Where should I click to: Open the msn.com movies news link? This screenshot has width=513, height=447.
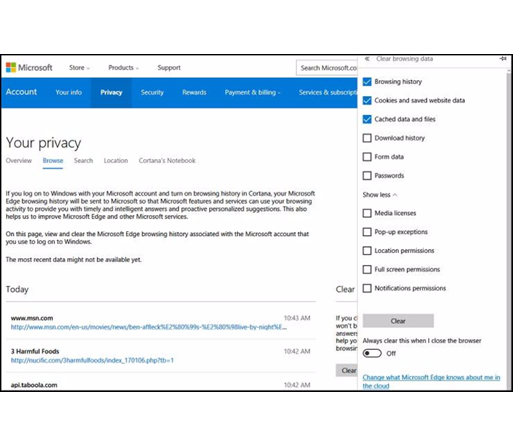pos(149,327)
